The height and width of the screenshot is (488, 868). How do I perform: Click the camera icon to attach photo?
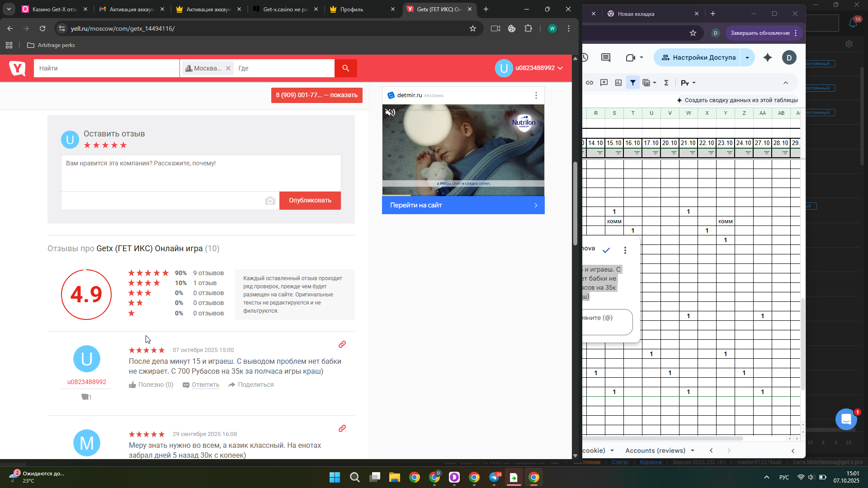click(270, 201)
